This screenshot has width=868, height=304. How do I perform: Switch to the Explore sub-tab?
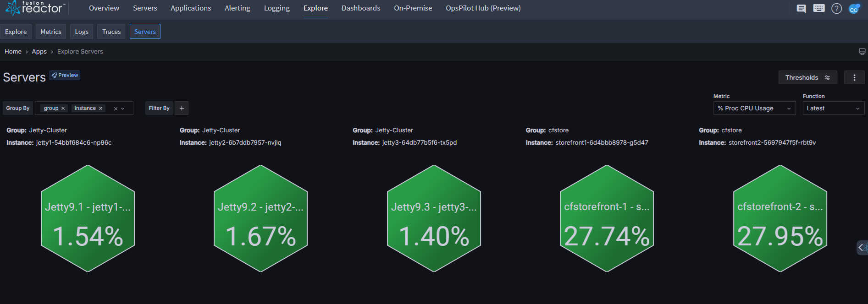[16, 32]
